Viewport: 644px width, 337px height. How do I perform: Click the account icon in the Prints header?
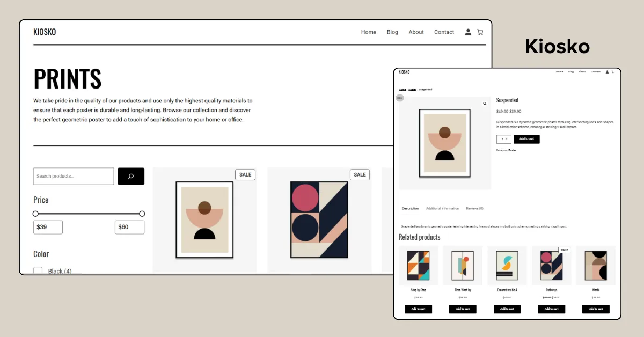467,32
